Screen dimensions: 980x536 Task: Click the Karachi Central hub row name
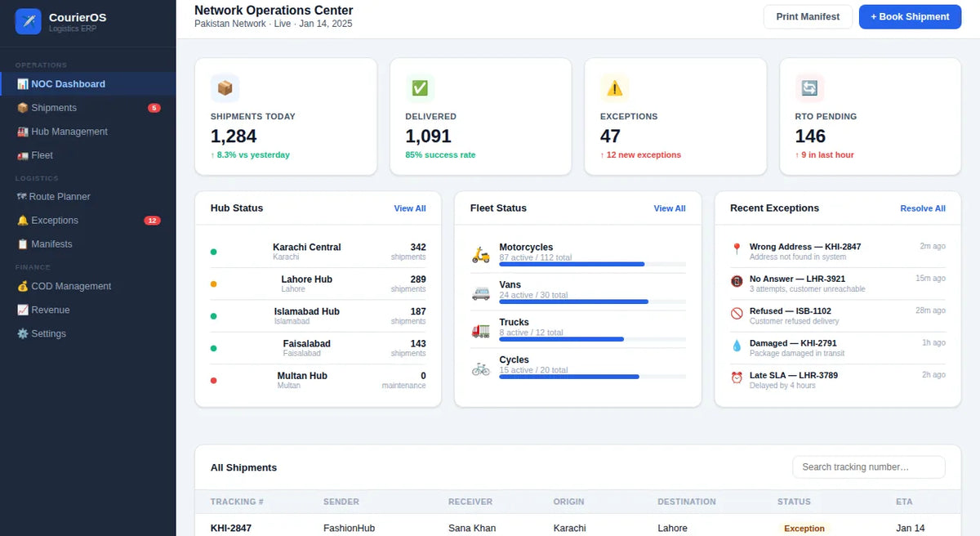point(307,248)
